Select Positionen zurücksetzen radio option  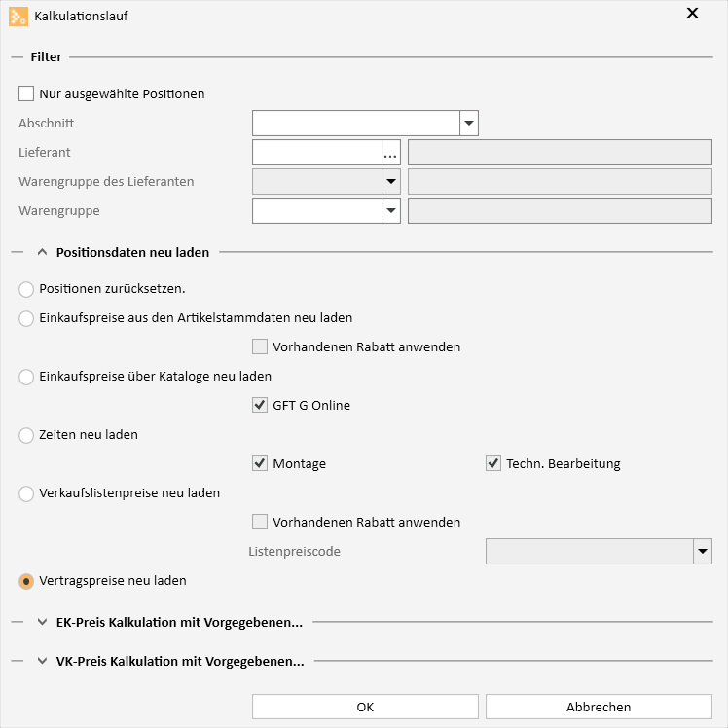pyautogui.click(x=26, y=289)
